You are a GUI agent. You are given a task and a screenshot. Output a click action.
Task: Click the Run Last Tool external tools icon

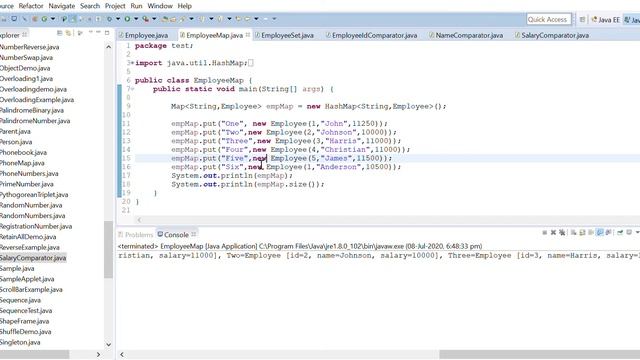[146, 19]
